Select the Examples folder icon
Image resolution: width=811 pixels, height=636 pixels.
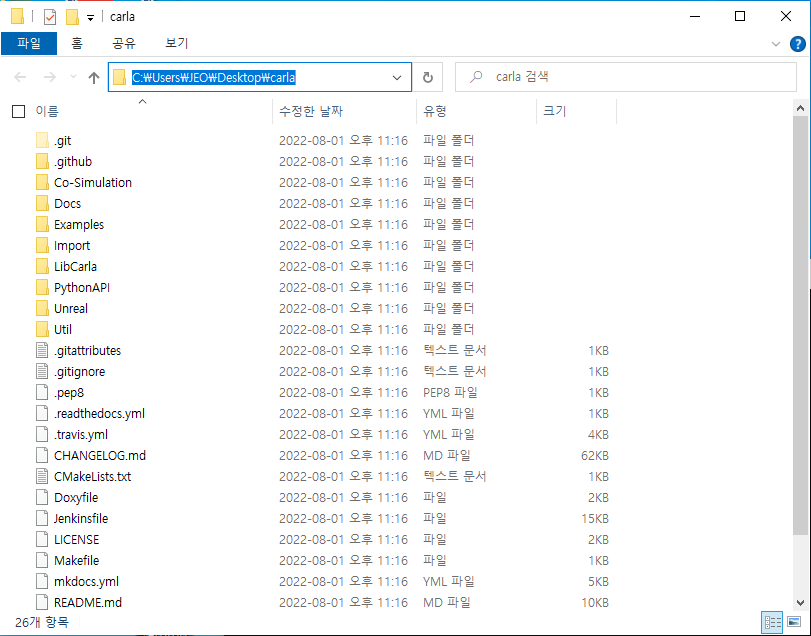pyautogui.click(x=42, y=224)
